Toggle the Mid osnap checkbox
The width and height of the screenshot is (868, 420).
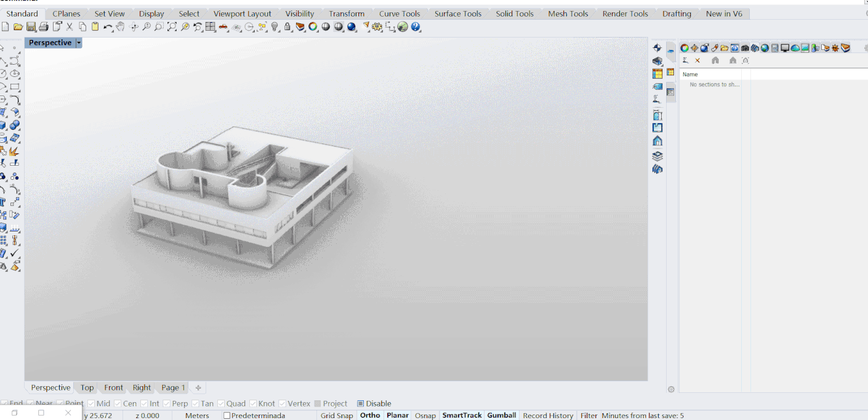click(x=91, y=403)
